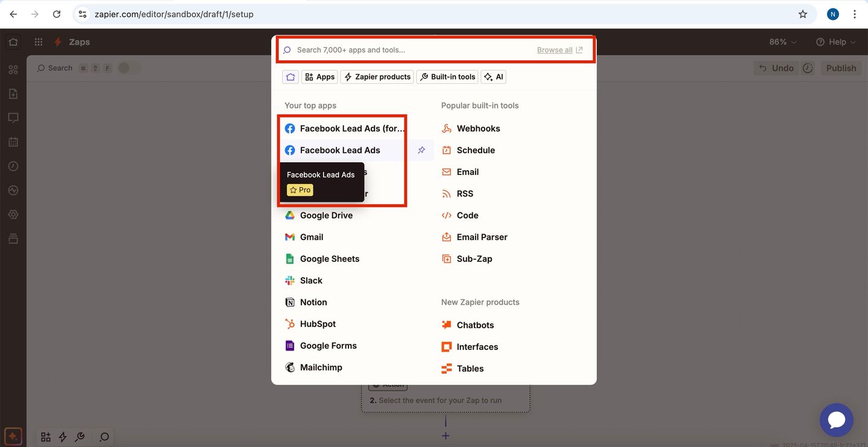Open the nine-dot apps grid menu
This screenshot has height=447, width=868.
point(39,42)
